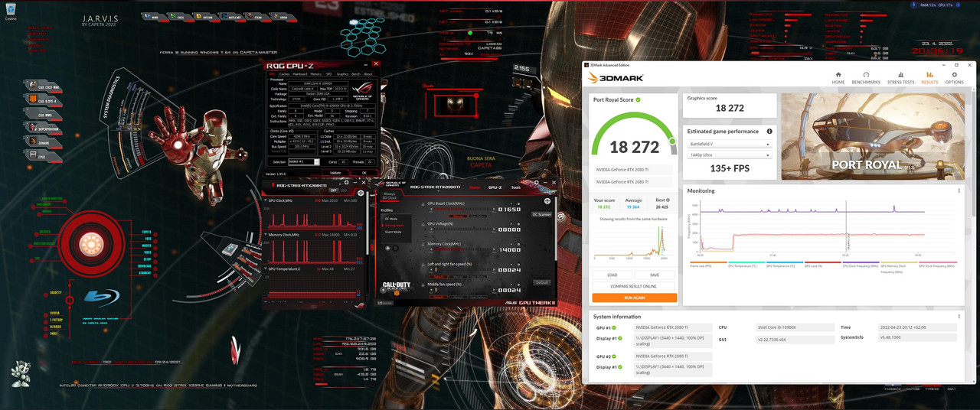This screenshot has height=410, width=980.
Task: Select Gaming Mode profile
Action: coord(394,225)
